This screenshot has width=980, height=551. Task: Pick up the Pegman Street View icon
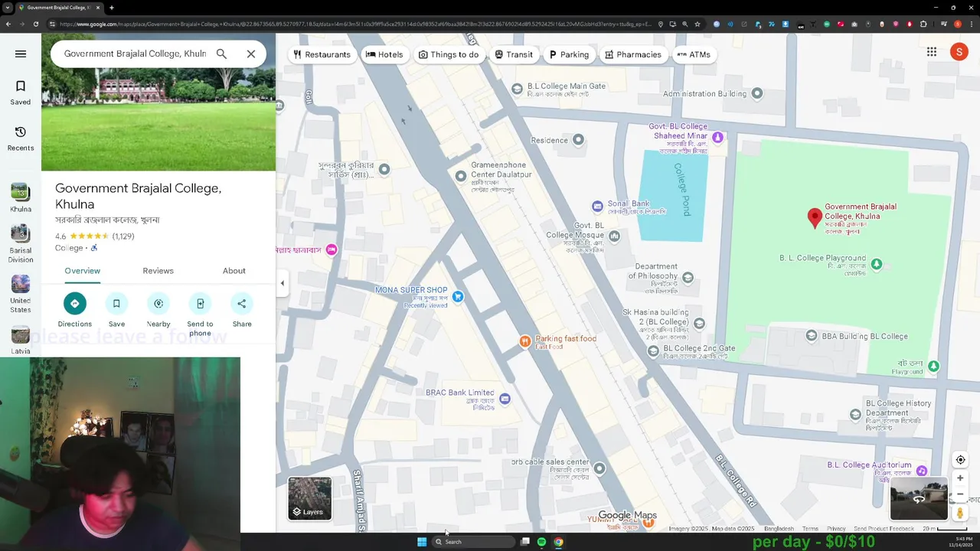960,513
